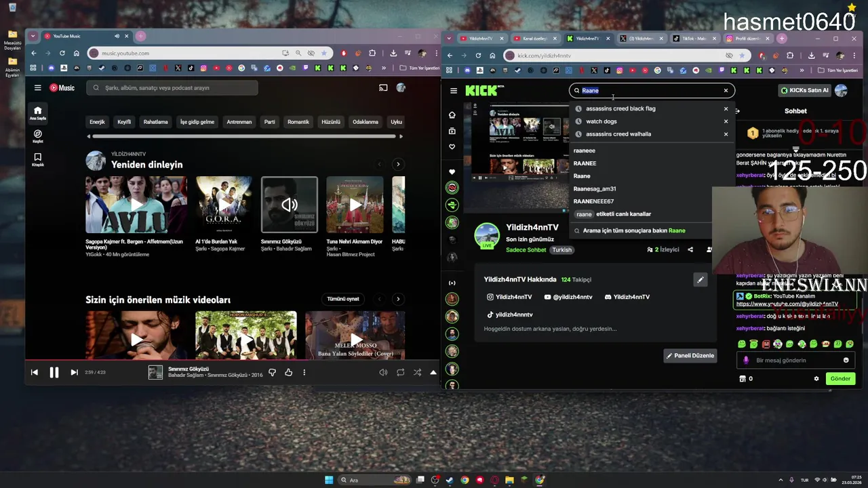Go to Ana Sayfa in YouTube Music
The image size is (868, 488).
[38, 113]
